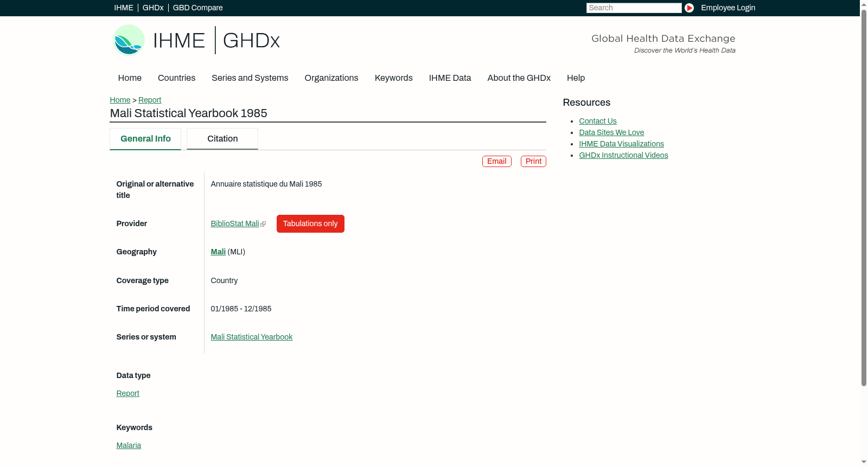Select text Annuaire statistique du Mali 1985

coord(266,184)
